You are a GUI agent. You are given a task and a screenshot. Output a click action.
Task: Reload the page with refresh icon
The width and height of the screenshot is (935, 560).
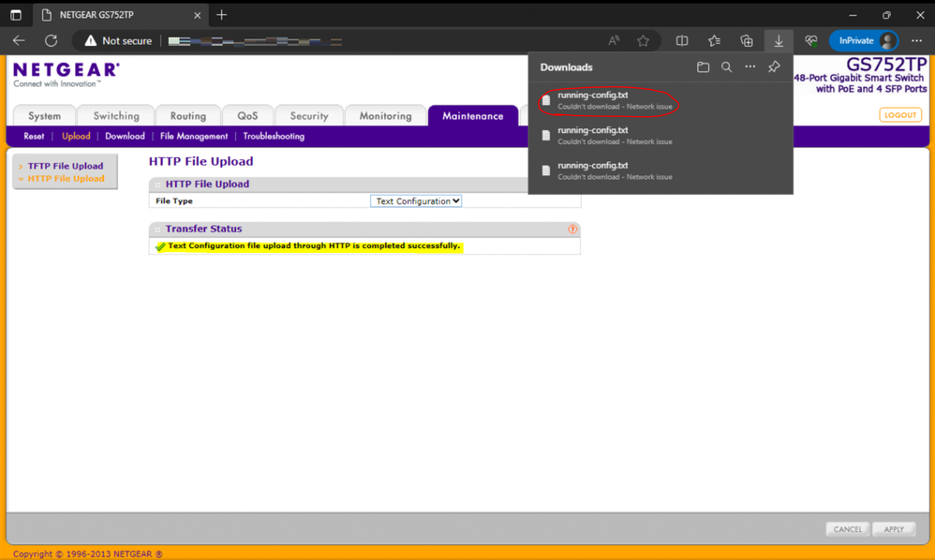coord(52,40)
